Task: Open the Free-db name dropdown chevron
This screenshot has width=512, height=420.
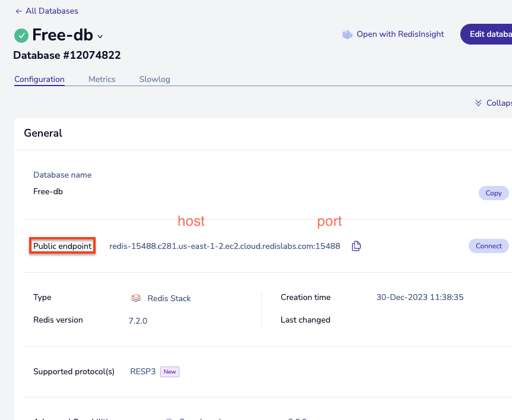Action: [x=100, y=36]
